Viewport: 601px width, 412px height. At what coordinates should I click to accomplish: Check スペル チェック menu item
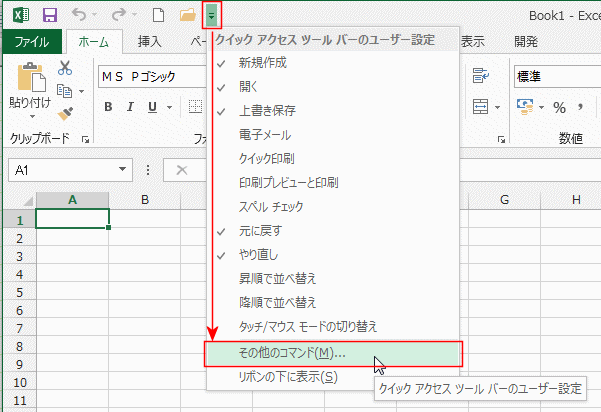333,207
